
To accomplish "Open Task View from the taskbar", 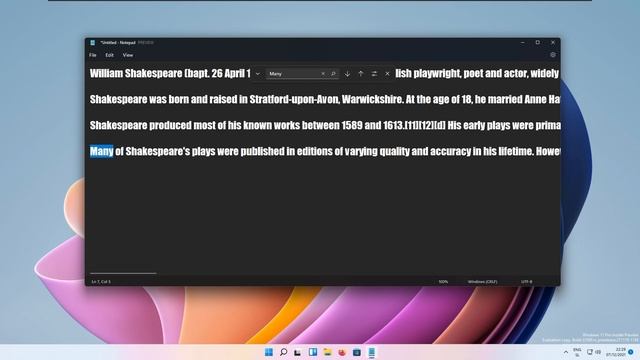I will [298, 352].
